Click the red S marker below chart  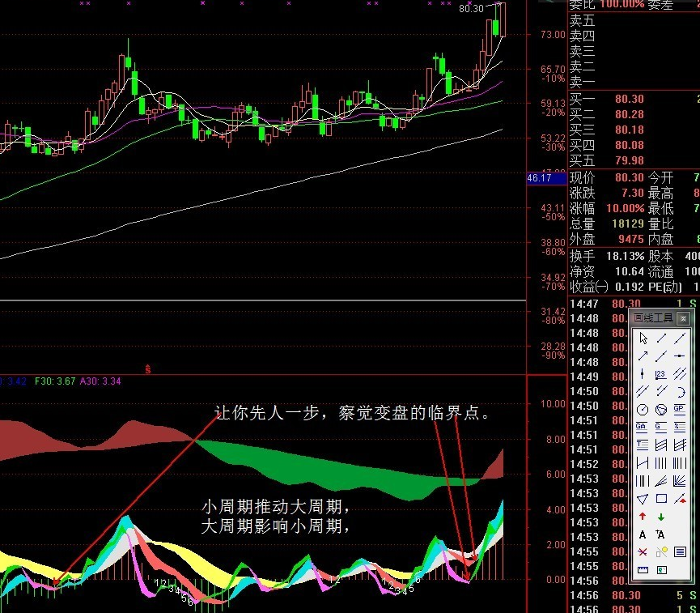[147, 369]
